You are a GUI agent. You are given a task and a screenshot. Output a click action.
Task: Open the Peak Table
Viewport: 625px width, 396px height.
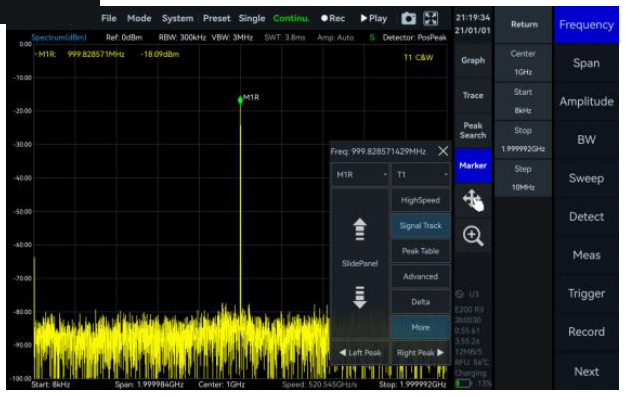(x=421, y=251)
